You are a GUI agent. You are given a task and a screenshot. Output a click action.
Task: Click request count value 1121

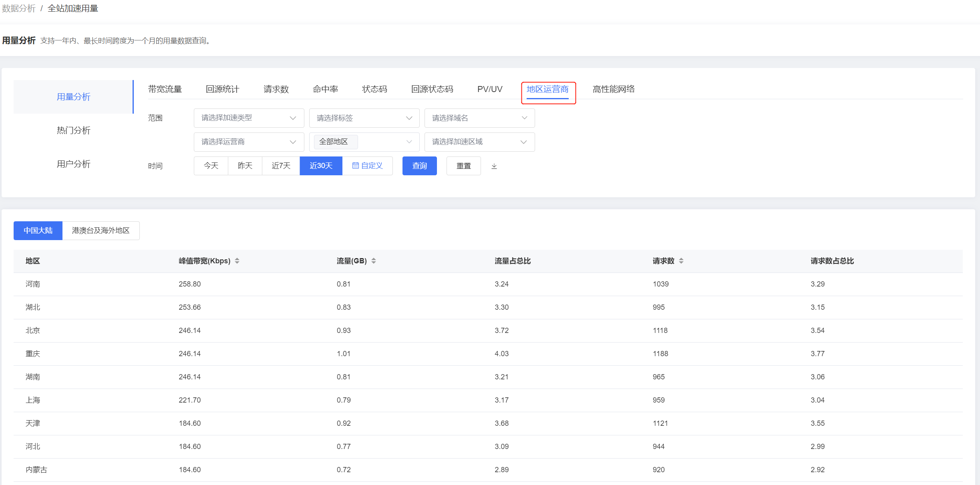[660, 423]
